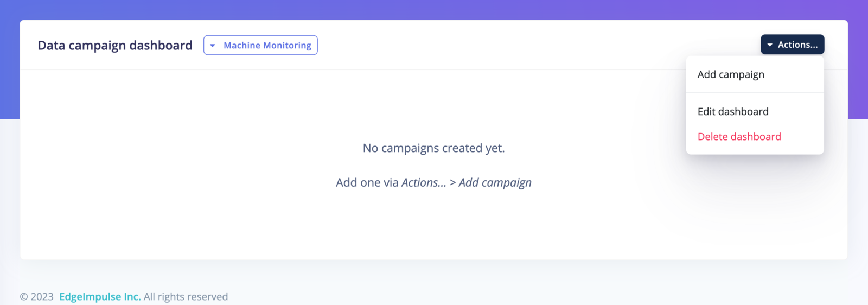868x305 pixels.
Task: Click the divider line below Add campaign
Action: 755,93
